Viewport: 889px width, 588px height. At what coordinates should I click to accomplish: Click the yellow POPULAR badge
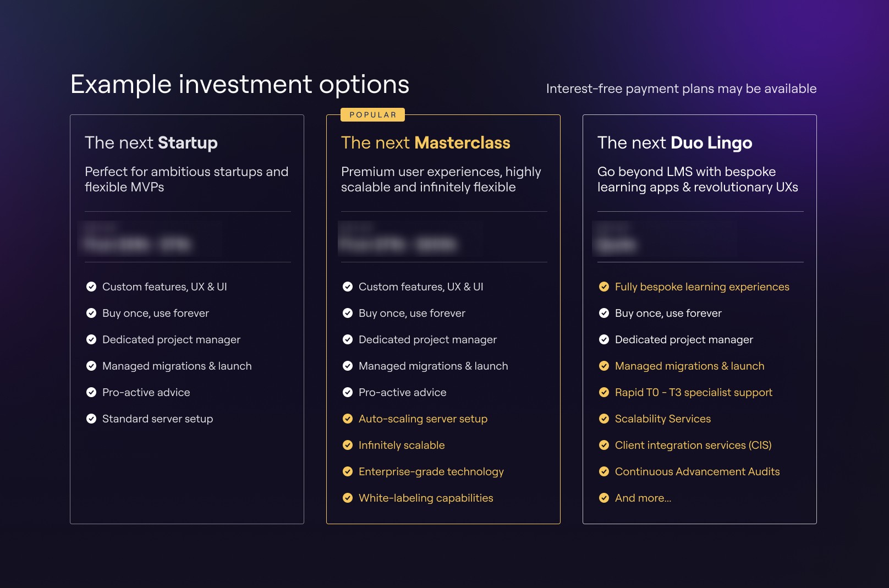372,114
